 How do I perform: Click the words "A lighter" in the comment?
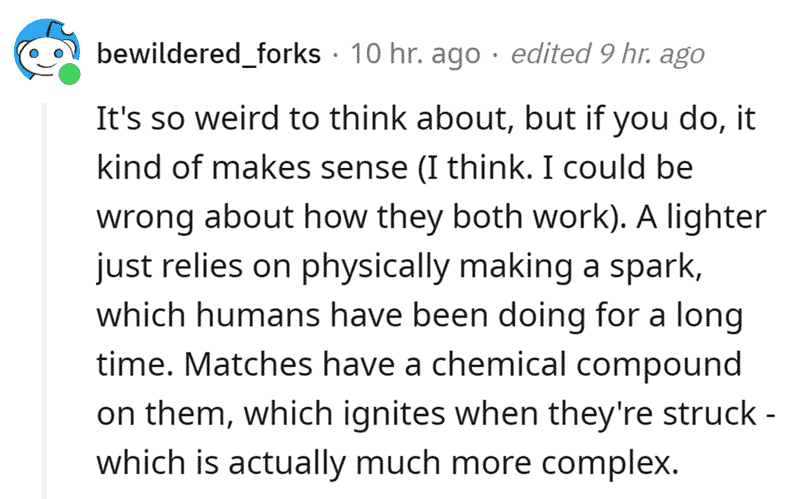point(701,217)
